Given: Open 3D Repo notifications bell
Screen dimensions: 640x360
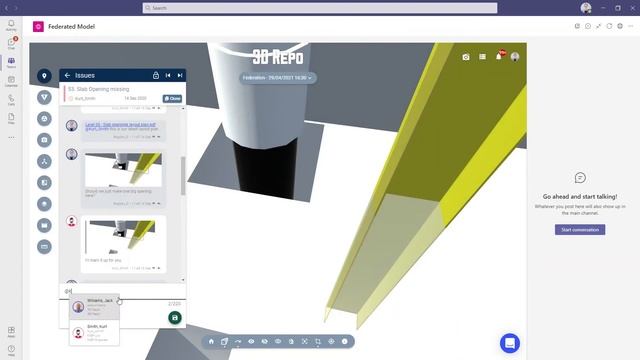Looking at the screenshot, I should [499, 56].
